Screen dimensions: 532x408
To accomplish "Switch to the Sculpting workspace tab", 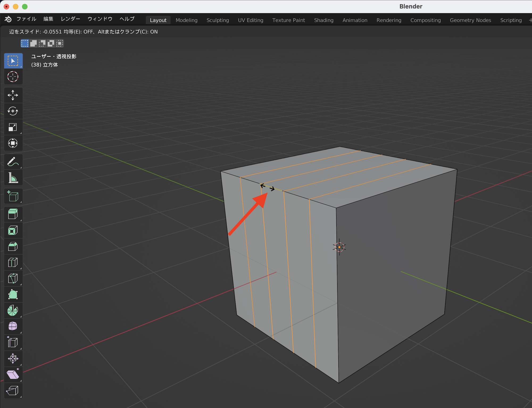I will point(218,20).
